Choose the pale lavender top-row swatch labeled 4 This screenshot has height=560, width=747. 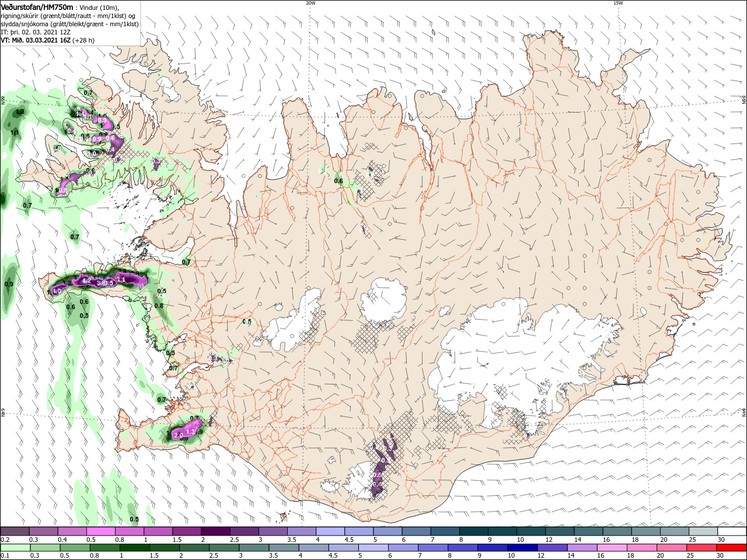[329, 531]
